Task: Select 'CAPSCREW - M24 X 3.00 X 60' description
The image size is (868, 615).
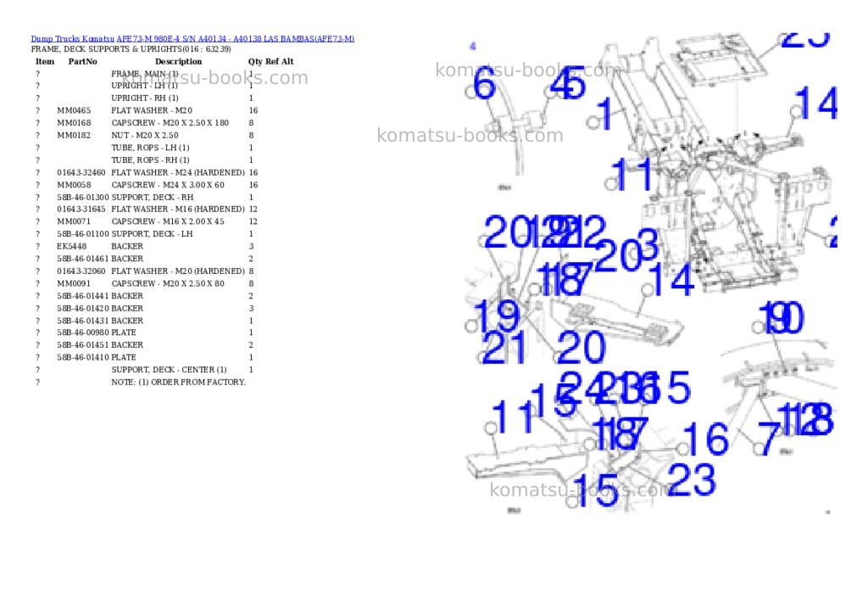Action: pyautogui.click(x=168, y=185)
